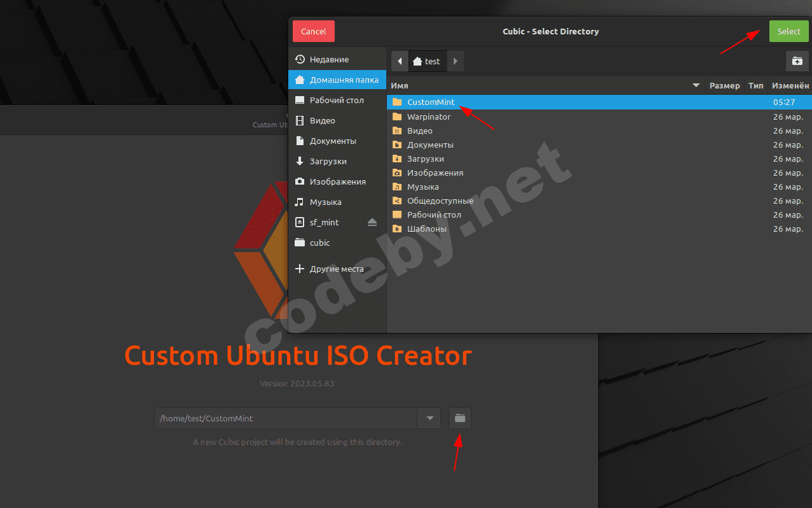Open Рабочий стол sidebar shortcut
The height and width of the screenshot is (508, 812).
337,100
